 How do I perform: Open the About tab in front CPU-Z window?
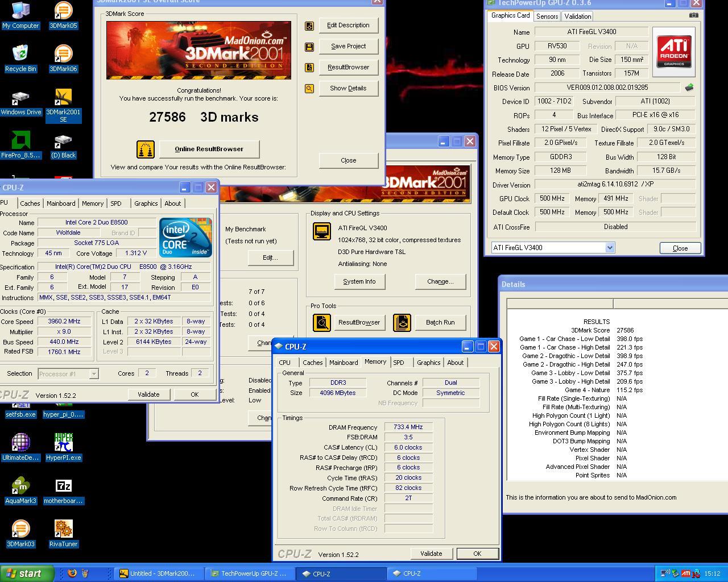coord(455,363)
